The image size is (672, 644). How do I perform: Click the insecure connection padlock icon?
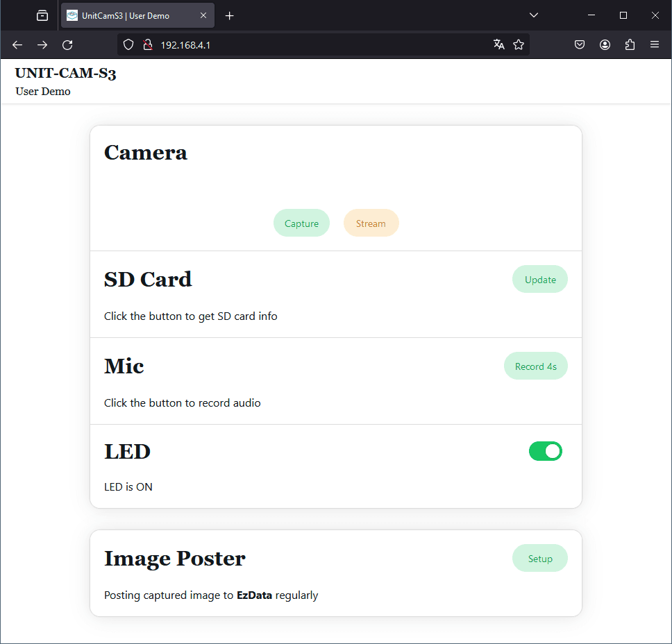[x=147, y=45]
